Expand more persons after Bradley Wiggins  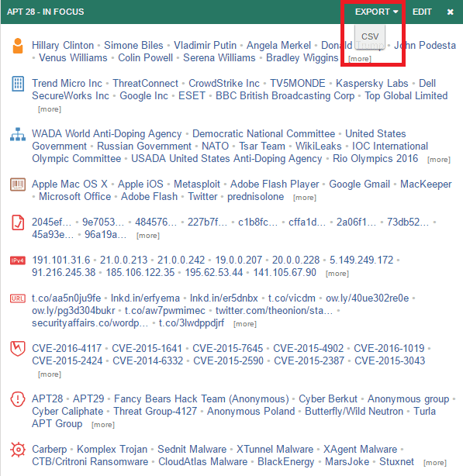(x=360, y=59)
